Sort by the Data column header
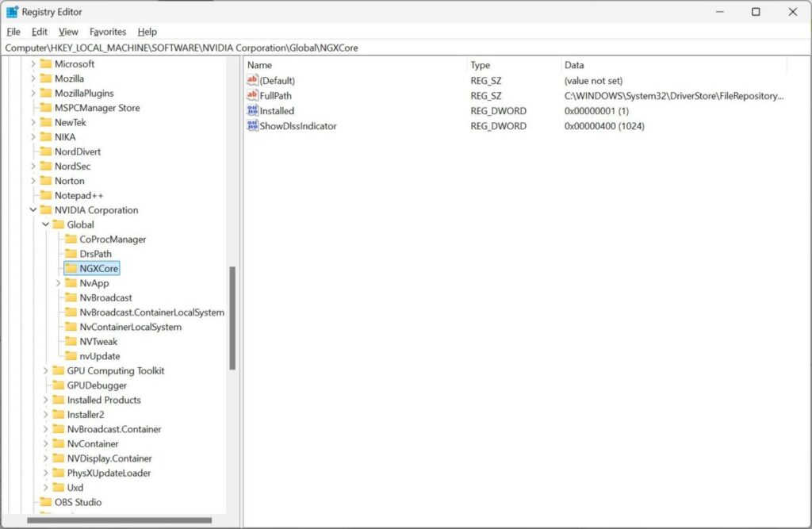This screenshot has width=812, height=529. coord(673,65)
